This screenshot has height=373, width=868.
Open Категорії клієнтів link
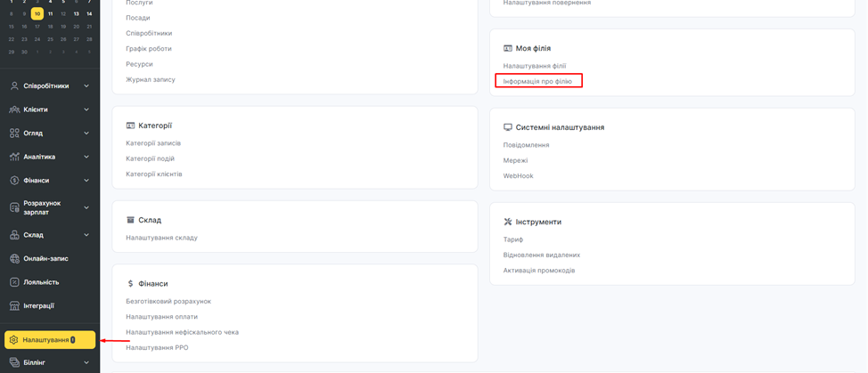153,174
